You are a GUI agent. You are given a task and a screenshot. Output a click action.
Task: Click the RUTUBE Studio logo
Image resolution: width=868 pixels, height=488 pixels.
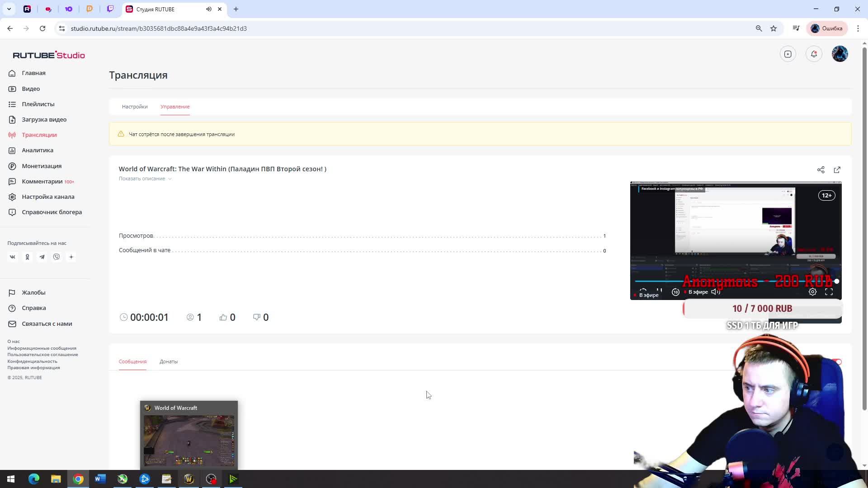click(49, 55)
